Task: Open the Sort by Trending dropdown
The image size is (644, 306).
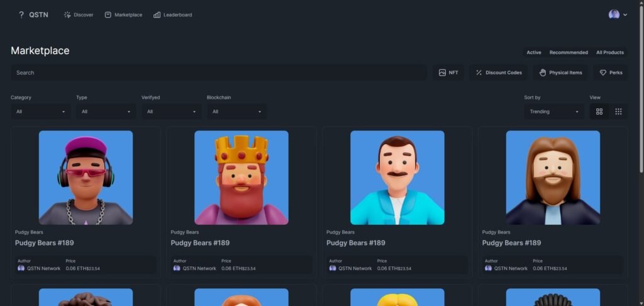Action: pos(553,111)
